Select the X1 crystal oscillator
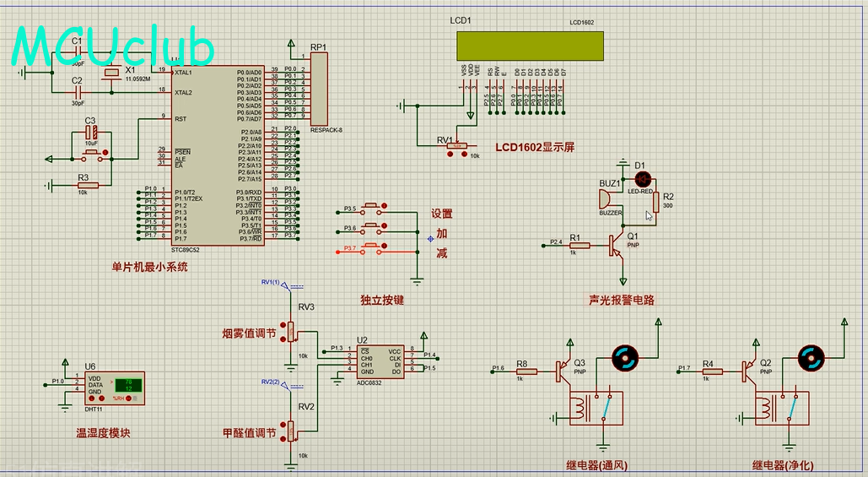 pyautogui.click(x=112, y=74)
